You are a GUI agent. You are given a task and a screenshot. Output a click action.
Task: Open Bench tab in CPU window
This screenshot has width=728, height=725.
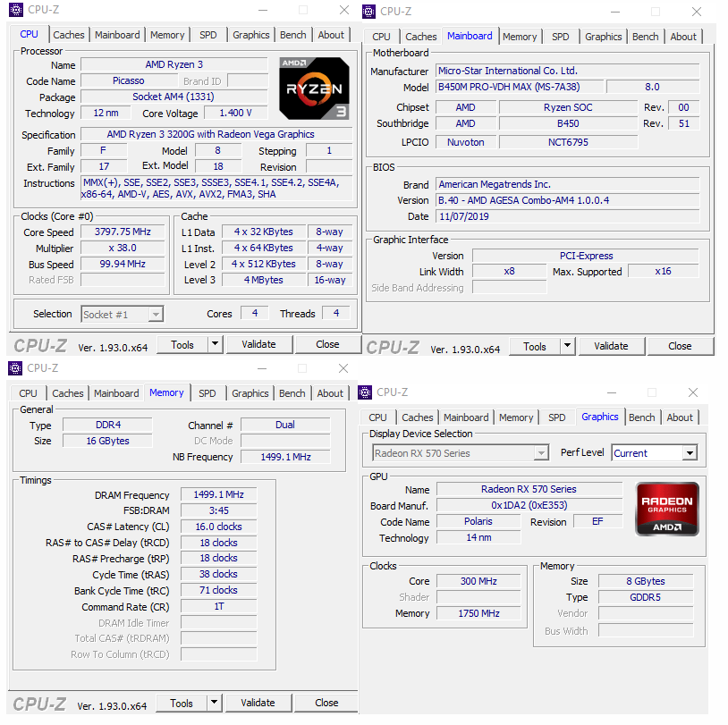(293, 35)
